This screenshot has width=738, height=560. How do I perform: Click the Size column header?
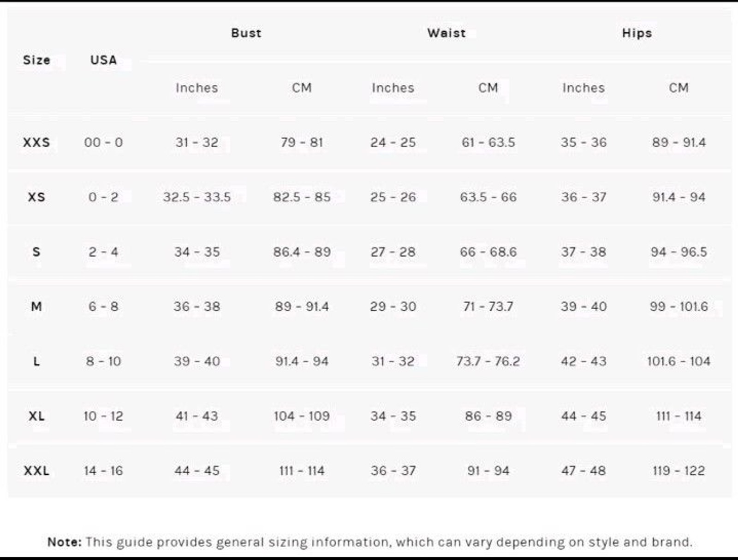click(x=36, y=60)
